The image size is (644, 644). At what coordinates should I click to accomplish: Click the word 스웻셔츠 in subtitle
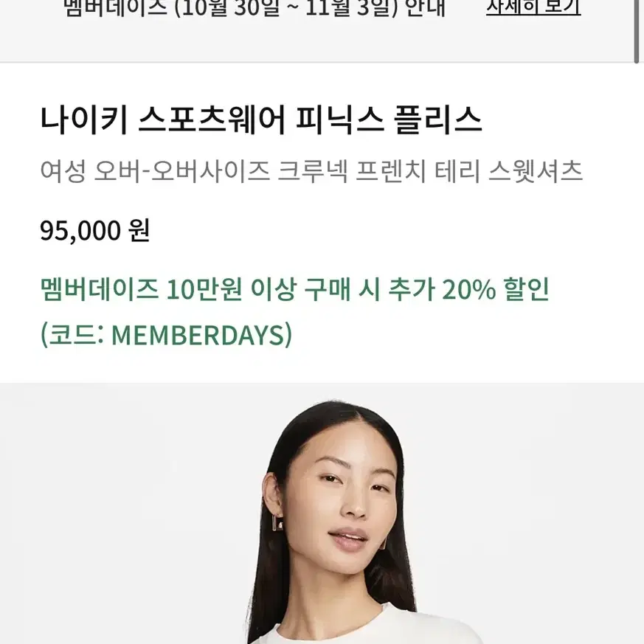point(535,171)
